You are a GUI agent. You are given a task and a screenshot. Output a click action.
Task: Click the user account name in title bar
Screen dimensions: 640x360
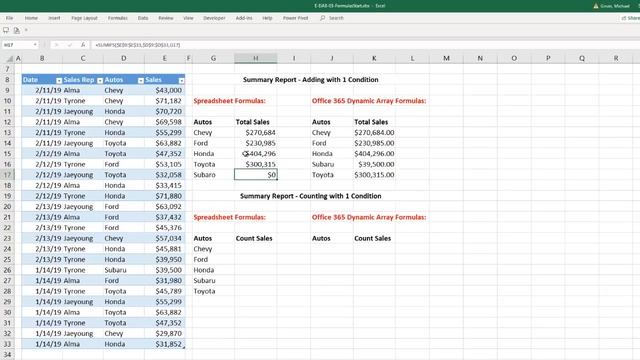(x=615, y=6)
